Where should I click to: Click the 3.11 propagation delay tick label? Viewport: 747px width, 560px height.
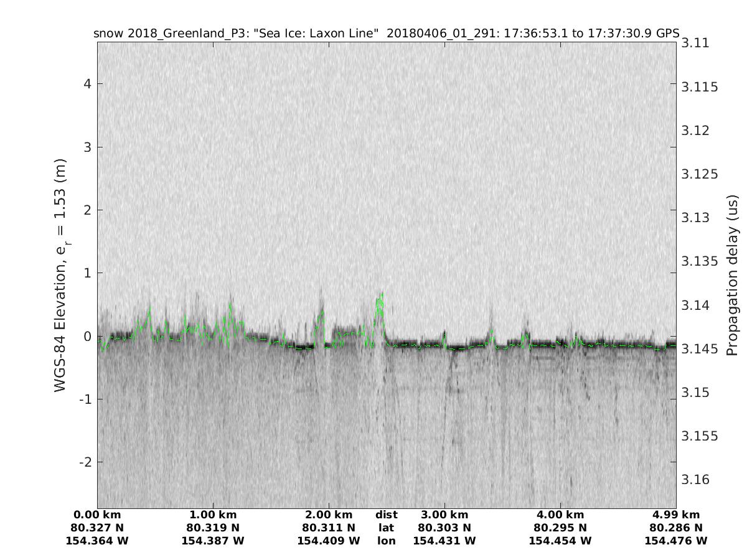[695, 43]
